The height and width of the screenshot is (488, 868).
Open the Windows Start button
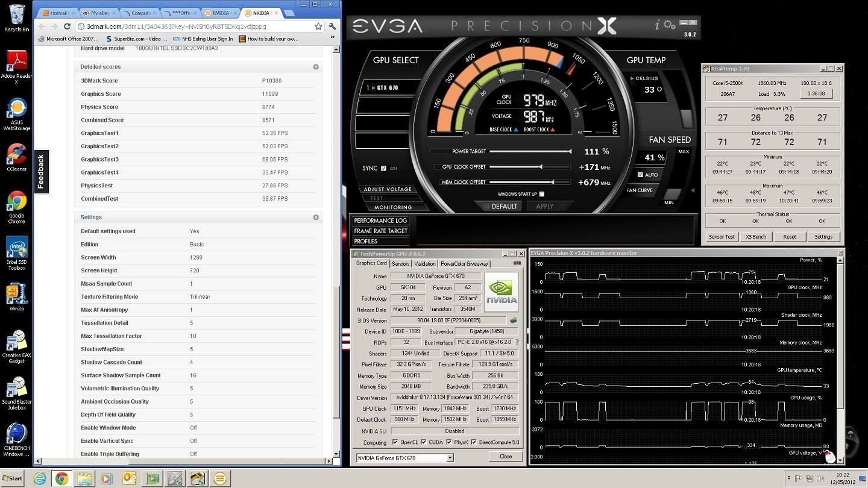(x=13, y=479)
